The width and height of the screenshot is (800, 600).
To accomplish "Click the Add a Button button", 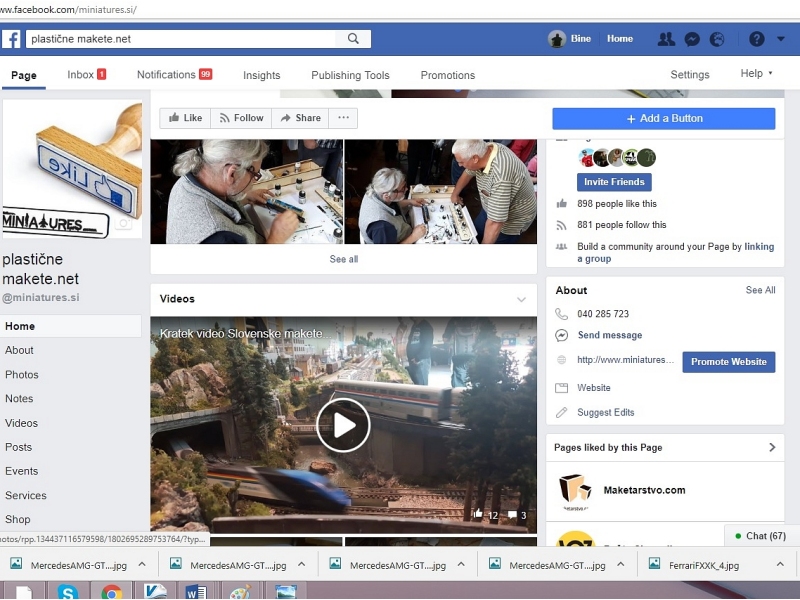I will pyautogui.click(x=664, y=118).
